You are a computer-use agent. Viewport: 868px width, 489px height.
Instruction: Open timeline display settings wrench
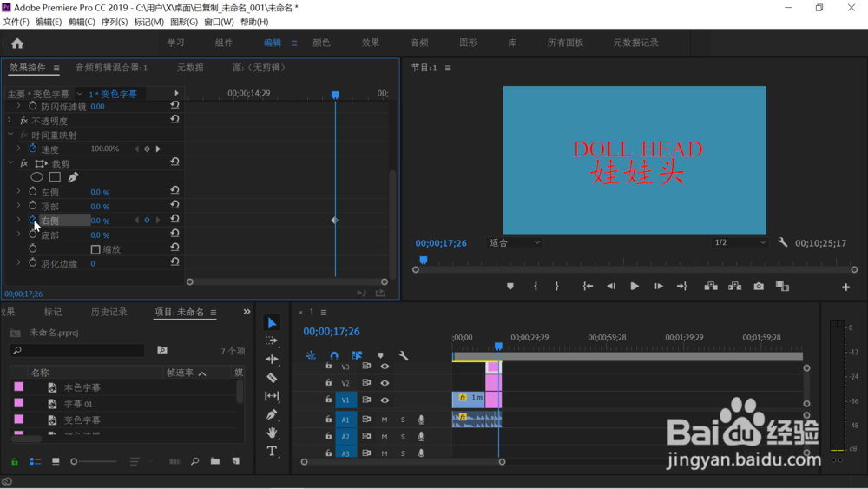[x=404, y=355]
